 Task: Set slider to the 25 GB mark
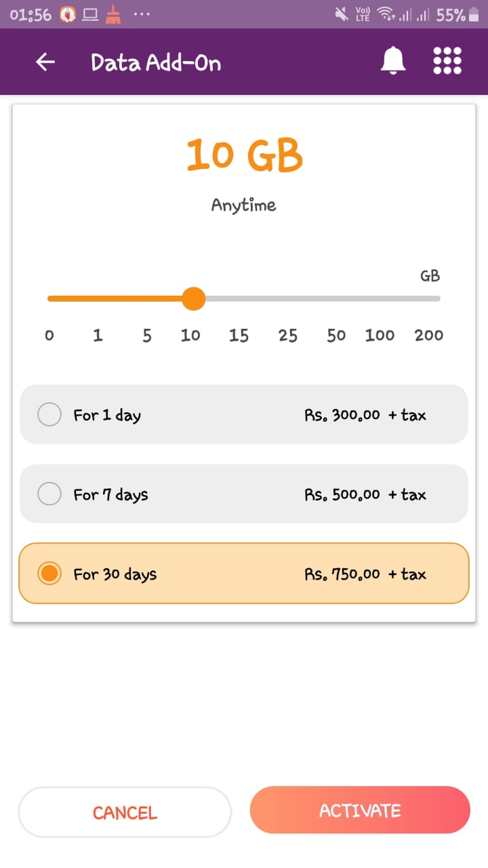pyautogui.click(x=288, y=335)
